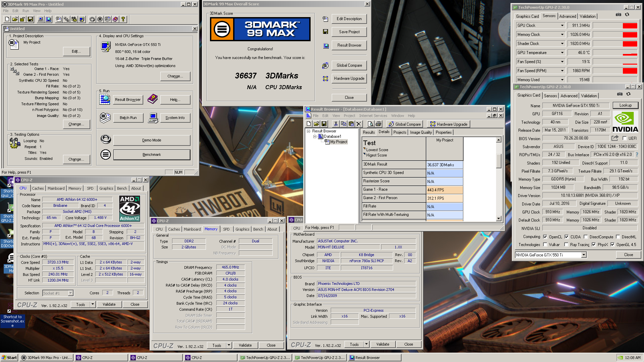This screenshot has width=644, height=362.
Task: Open SPD tab in CPU-Z Memory window
Action: click(x=226, y=229)
